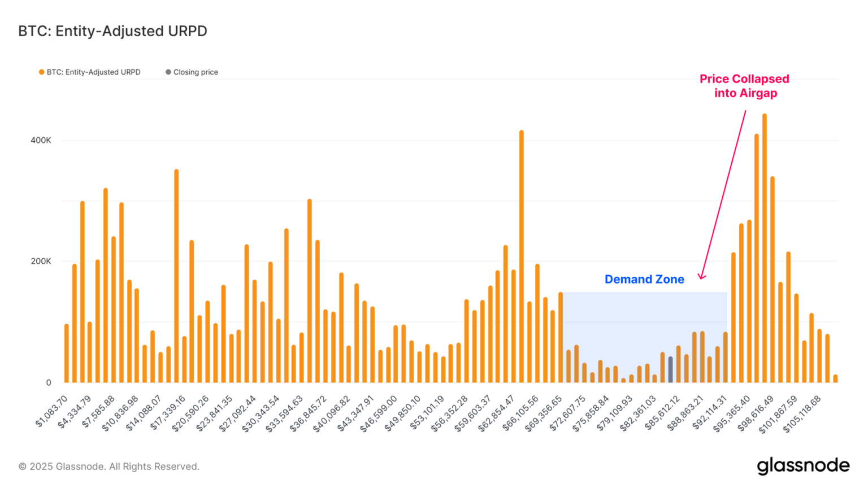This screenshot has height=488, width=868.
Task: Click the gray Closing price legend dot
Action: coord(168,72)
